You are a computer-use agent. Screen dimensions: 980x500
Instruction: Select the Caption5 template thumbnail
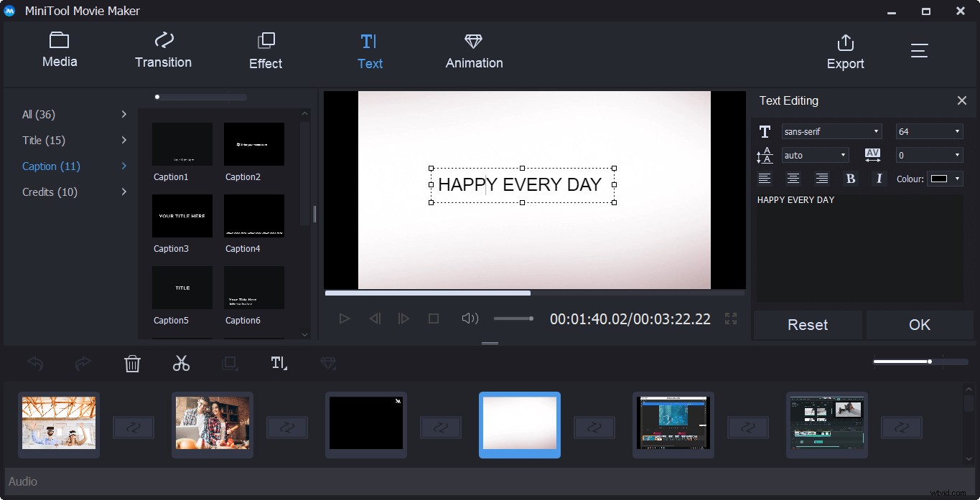tap(182, 287)
